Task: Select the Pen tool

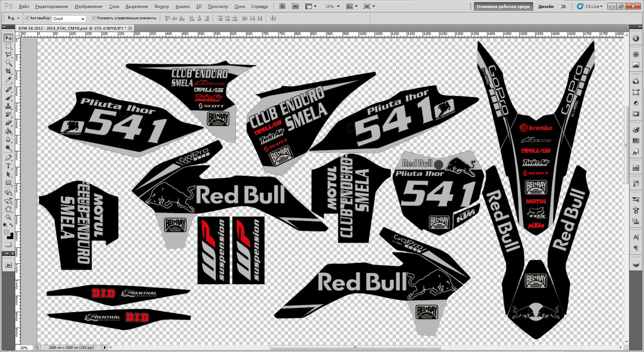Action: click(x=9, y=158)
